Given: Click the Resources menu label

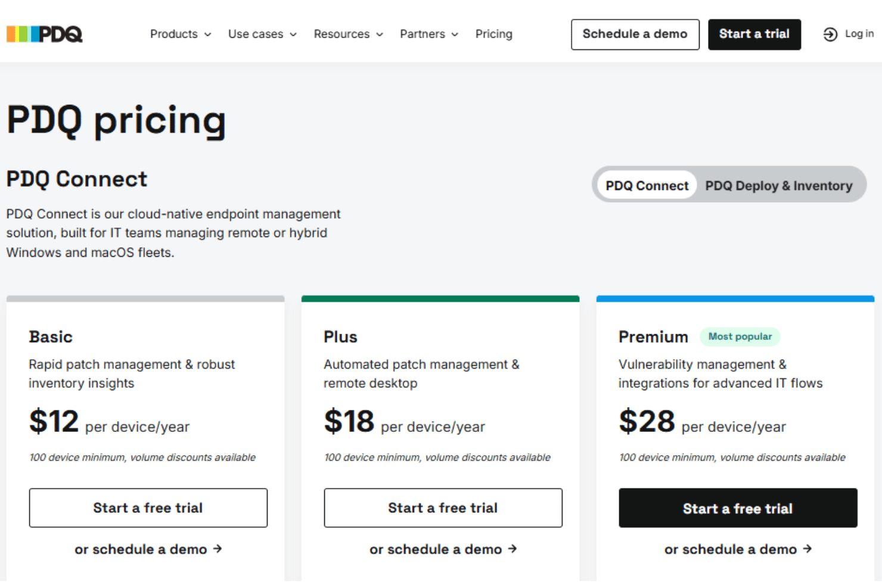Looking at the screenshot, I should (x=341, y=34).
